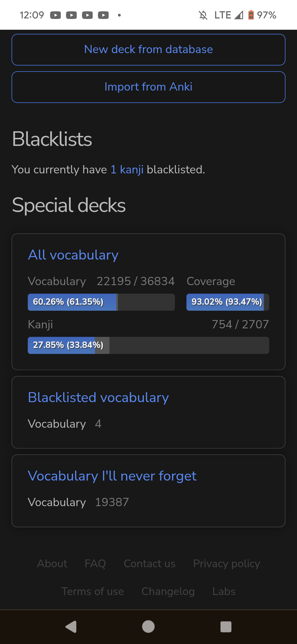Open the About footer link
The image size is (297, 644).
[x=52, y=564]
